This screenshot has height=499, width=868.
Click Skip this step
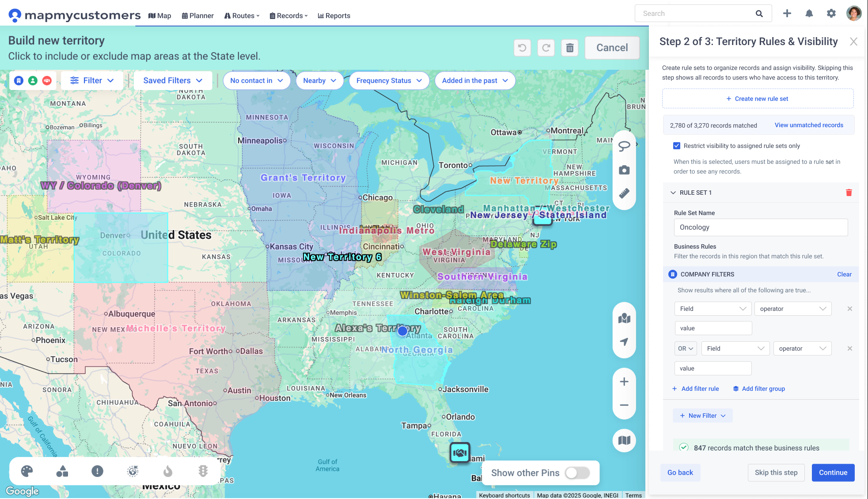pos(776,473)
